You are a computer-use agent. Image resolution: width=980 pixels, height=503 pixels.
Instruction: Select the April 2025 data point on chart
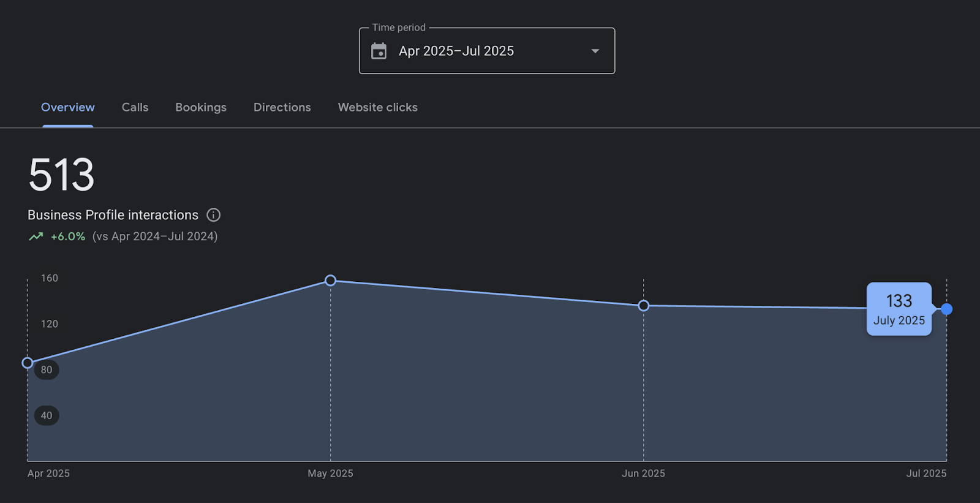click(28, 363)
